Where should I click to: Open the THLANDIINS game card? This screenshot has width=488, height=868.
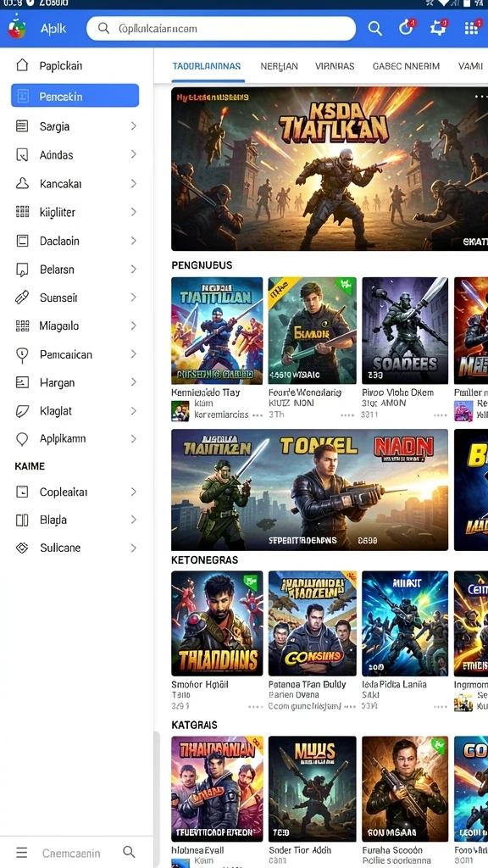click(217, 623)
